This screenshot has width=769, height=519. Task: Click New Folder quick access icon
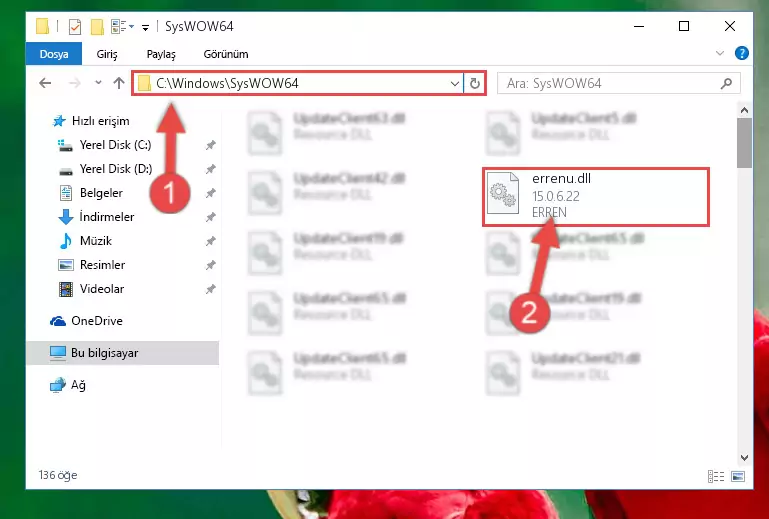pyautogui.click(x=97, y=26)
